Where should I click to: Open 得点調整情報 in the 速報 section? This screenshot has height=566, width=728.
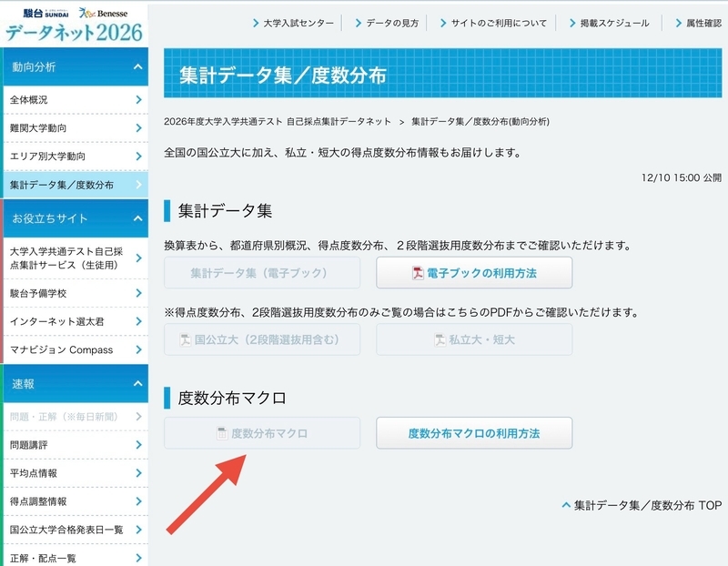pyautogui.click(x=76, y=501)
